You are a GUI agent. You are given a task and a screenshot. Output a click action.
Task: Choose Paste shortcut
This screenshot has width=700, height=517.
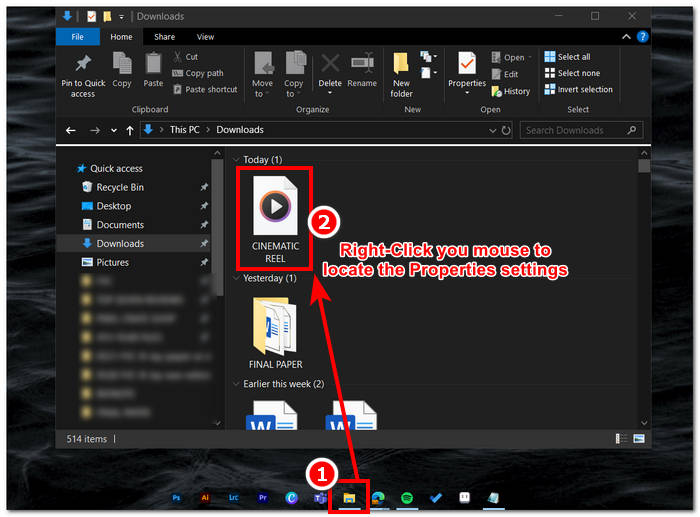point(205,89)
